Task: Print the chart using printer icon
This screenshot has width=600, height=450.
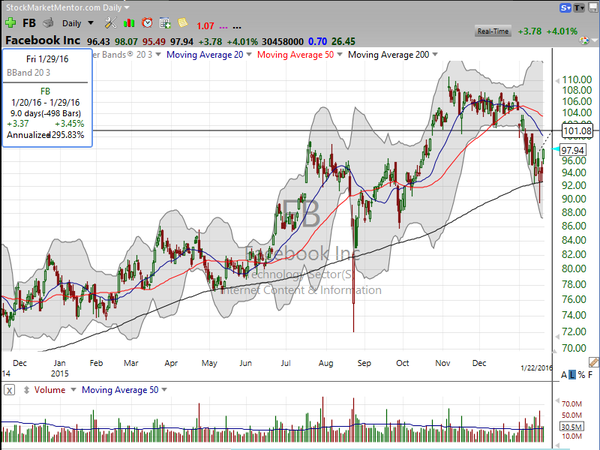Action: click(48, 23)
